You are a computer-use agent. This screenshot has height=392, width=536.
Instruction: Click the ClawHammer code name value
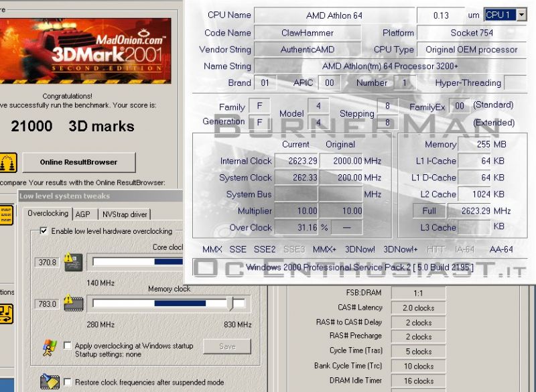tap(308, 33)
